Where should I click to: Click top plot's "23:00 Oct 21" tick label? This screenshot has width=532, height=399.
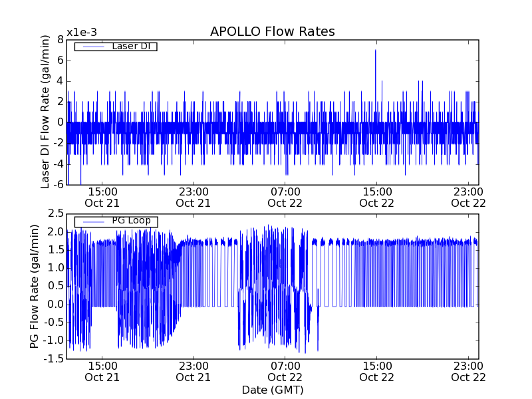(193, 197)
